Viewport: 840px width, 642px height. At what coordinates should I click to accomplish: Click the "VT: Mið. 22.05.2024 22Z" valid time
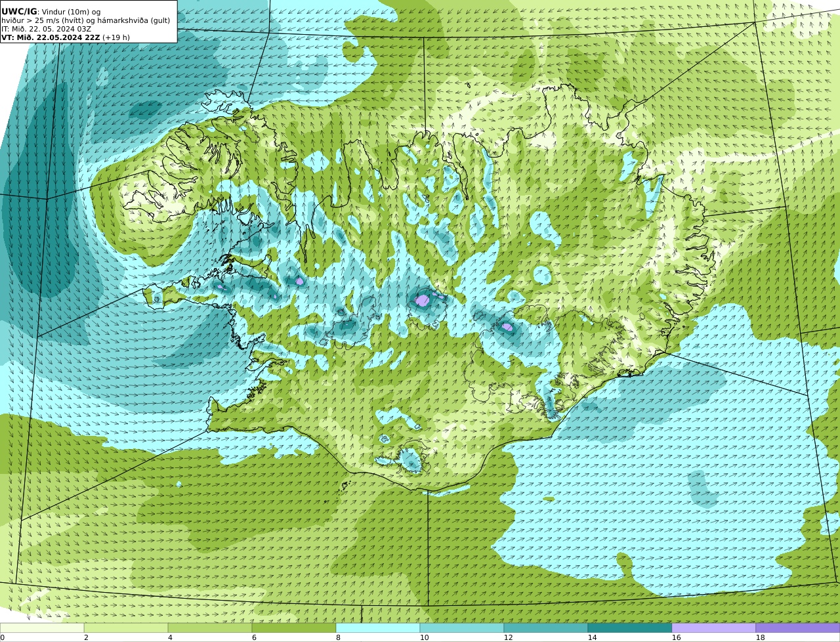(x=51, y=37)
